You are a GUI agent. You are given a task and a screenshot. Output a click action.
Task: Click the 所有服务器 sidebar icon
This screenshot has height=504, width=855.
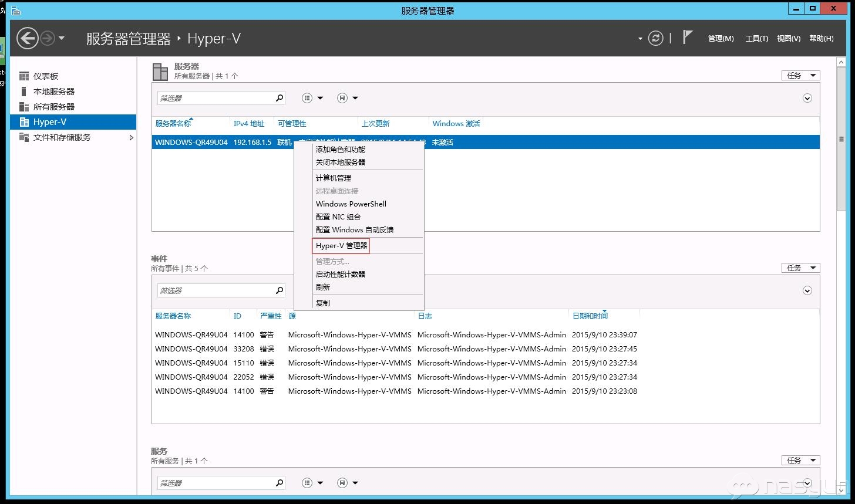(24, 107)
